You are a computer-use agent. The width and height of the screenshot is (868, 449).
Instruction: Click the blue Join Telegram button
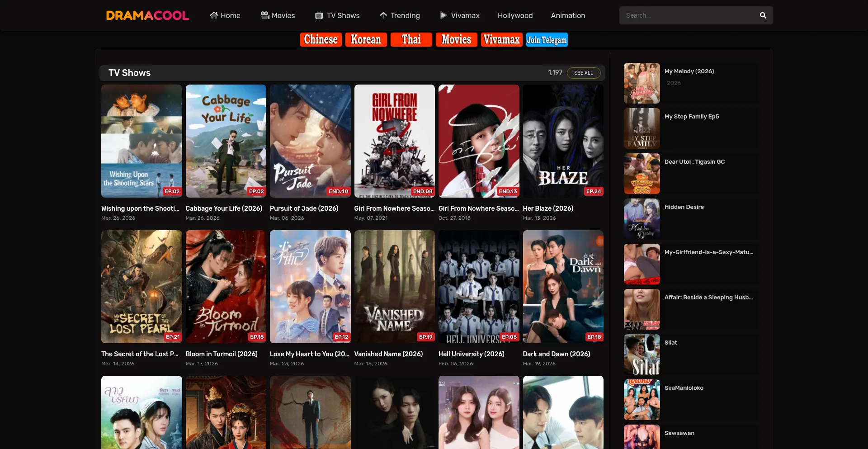pyautogui.click(x=547, y=40)
